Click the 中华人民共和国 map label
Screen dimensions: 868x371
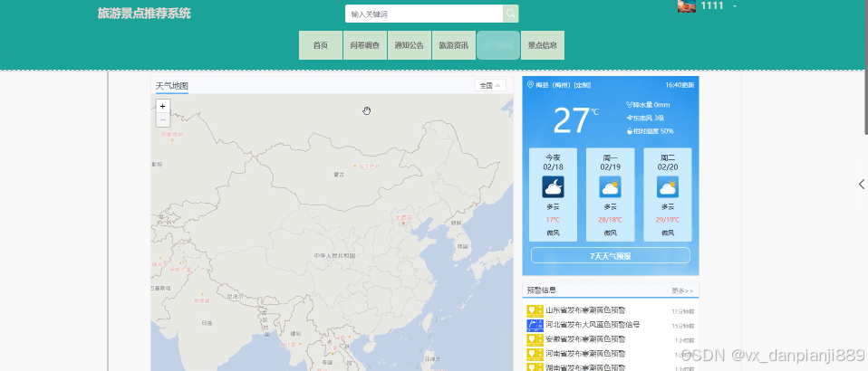click(334, 256)
